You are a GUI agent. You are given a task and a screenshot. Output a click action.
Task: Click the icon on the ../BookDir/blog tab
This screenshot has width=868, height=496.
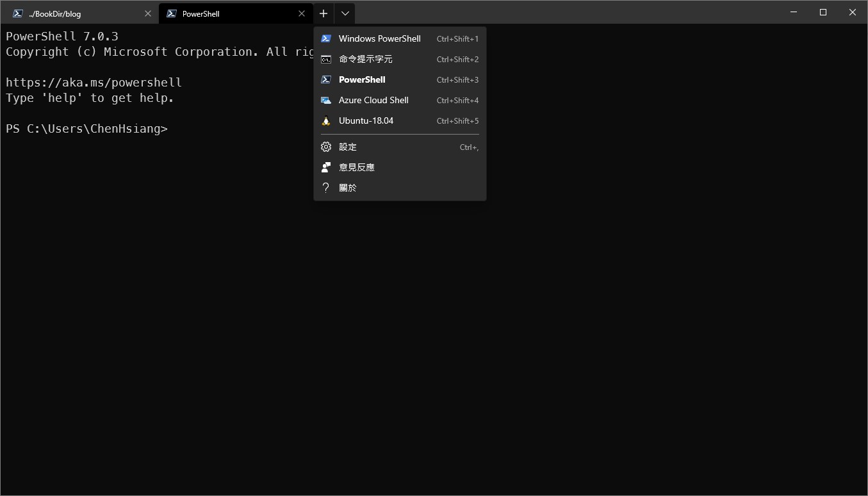18,13
